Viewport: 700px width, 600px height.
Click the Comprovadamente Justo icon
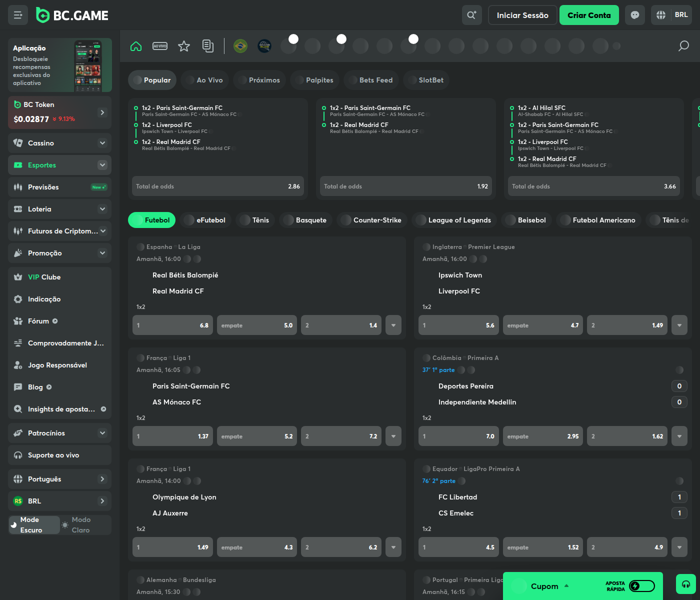(x=18, y=343)
